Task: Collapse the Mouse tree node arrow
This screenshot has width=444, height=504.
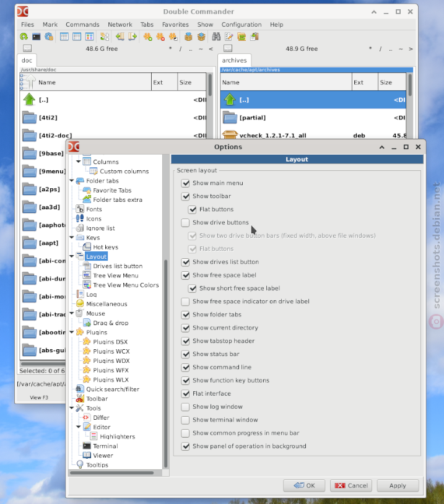Action: click(72, 313)
